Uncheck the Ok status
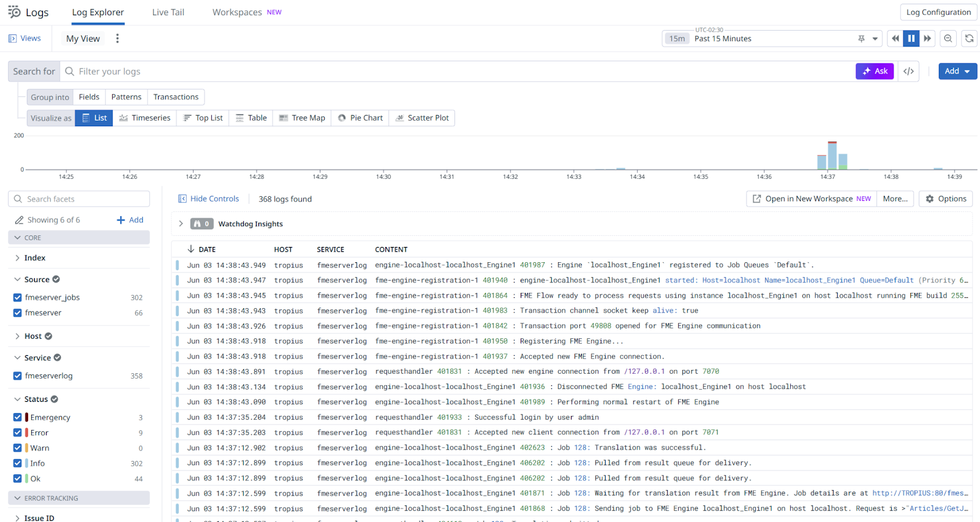 coord(17,479)
